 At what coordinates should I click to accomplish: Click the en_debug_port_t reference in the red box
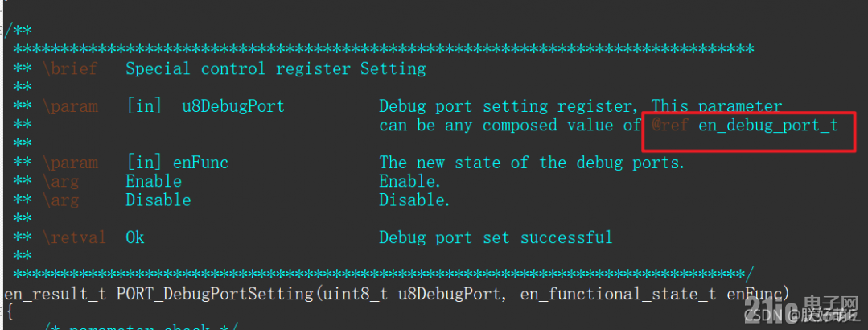(x=767, y=126)
